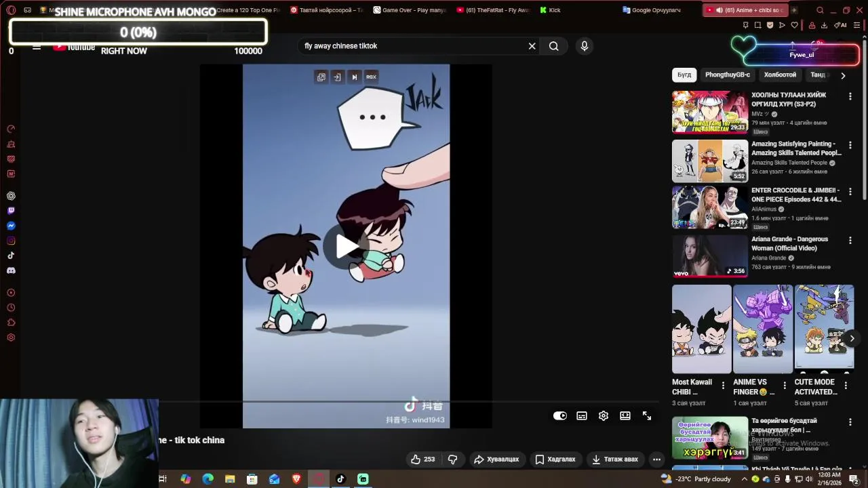This screenshot has width=868, height=488.
Task: Open GX Control speedometer icon in sidebar
Action: [11, 129]
